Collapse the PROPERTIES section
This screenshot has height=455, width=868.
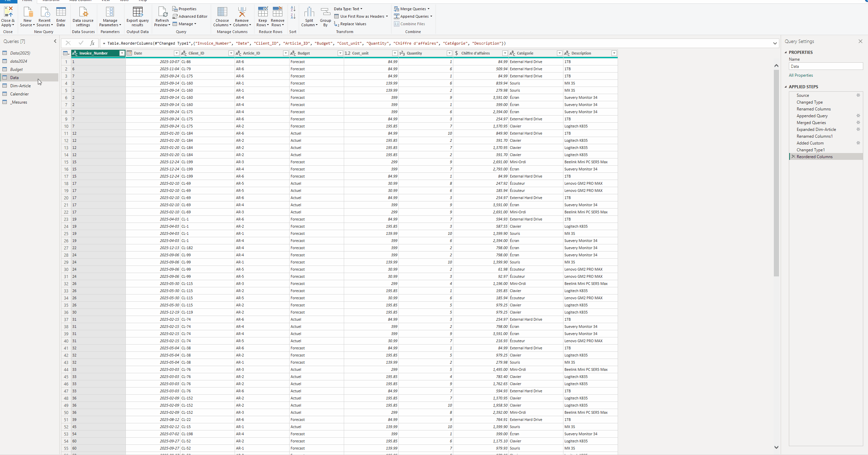pos(786,52)
